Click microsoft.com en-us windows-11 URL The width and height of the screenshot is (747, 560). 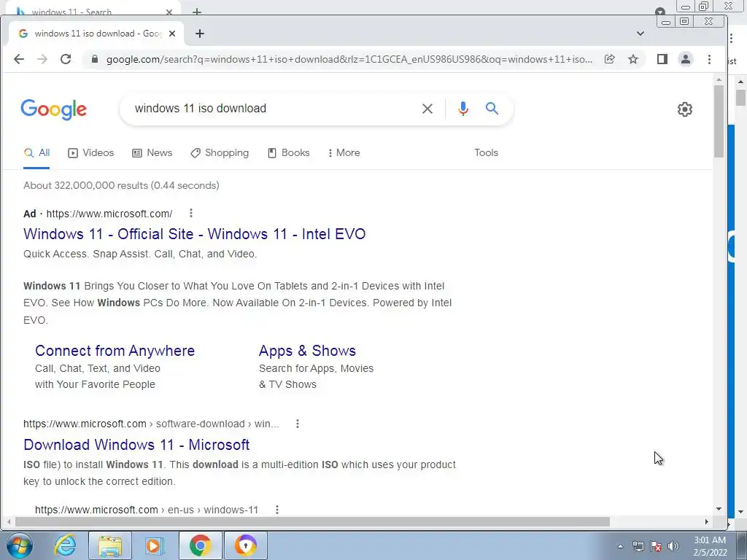146,510
